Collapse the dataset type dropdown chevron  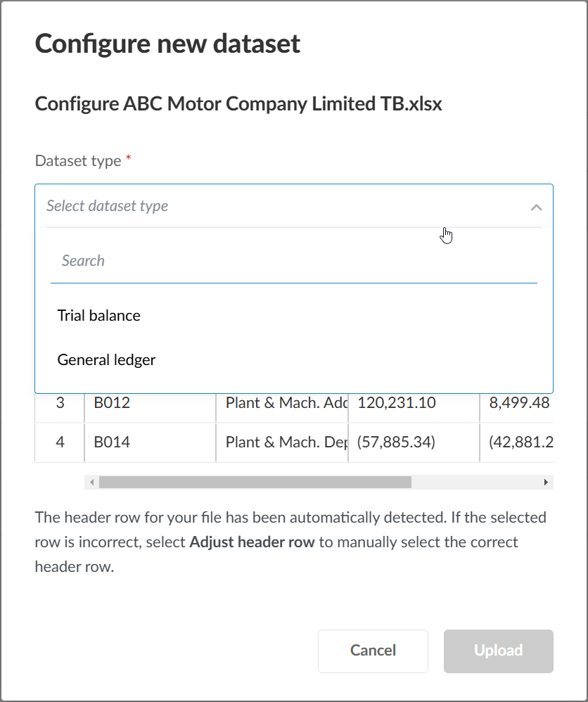click(x=536, y=208)
